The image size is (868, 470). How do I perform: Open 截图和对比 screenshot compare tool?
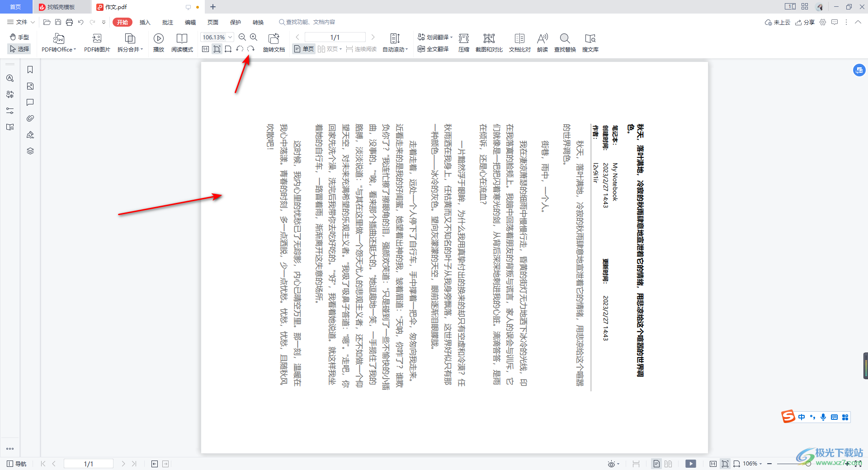pos(489,43)
